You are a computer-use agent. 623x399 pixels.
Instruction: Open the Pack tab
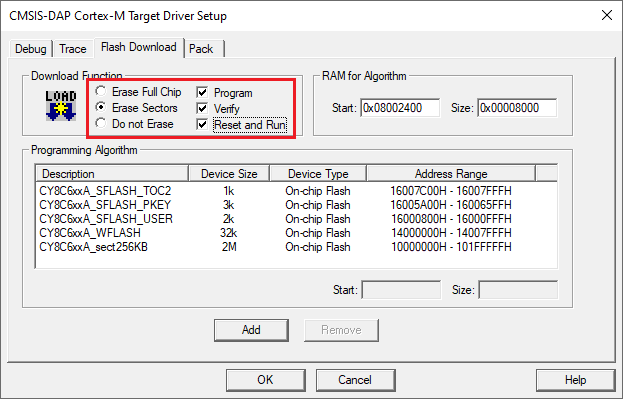[x=201, y=49]
